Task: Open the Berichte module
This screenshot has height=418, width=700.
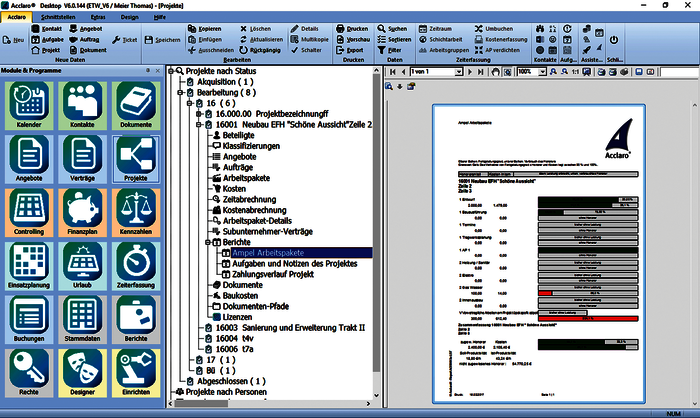Action: 136,320
